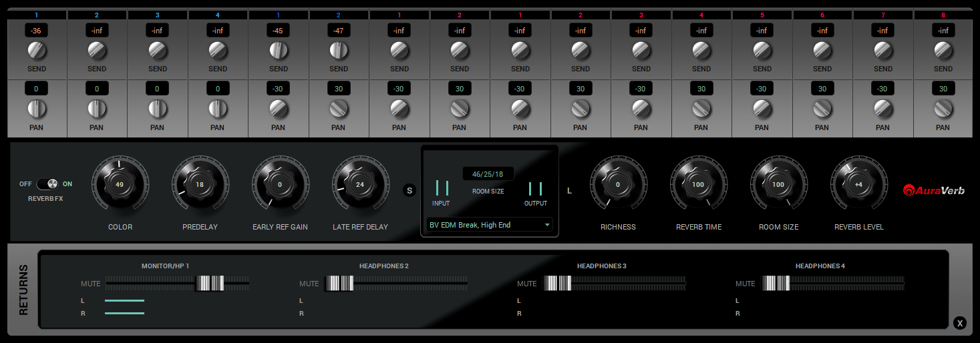The image size is (980, 343).
Task: Click the Output level meter in the display
Action: (535, 188)
